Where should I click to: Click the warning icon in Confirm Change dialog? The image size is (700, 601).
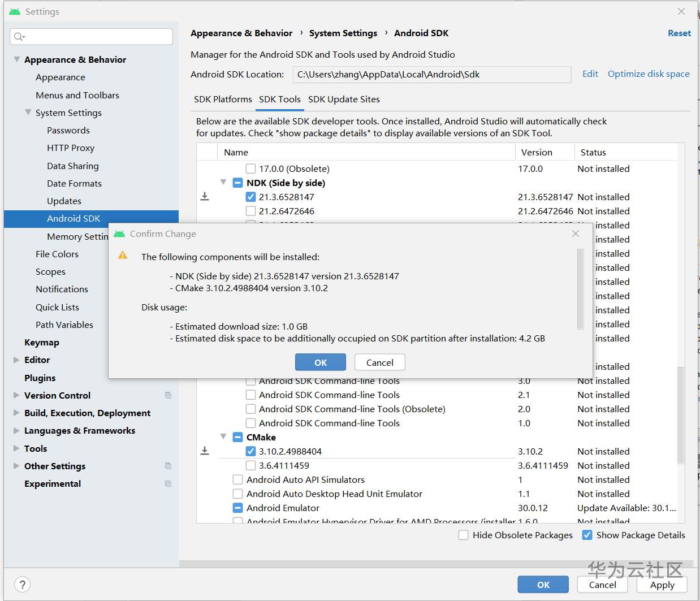click(123, 256)
